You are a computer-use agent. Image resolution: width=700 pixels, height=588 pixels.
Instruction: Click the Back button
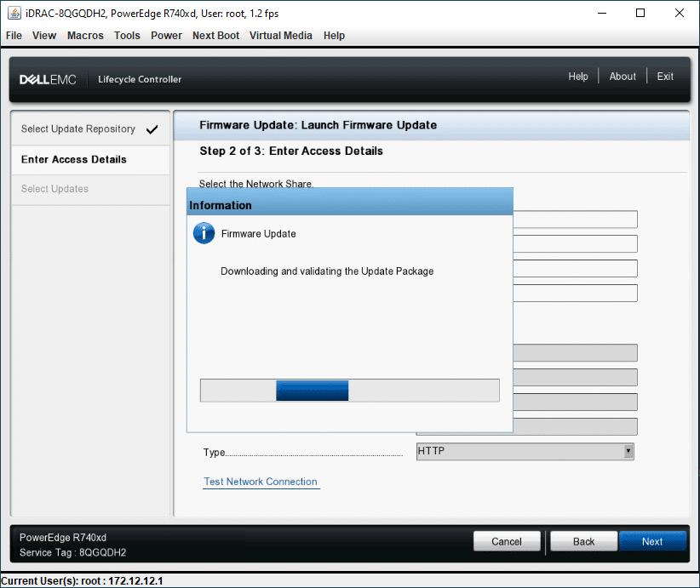(584, 541)
